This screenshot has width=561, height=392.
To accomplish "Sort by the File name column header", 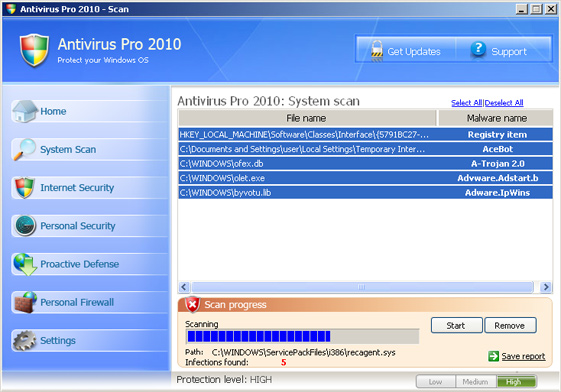I will (307, 118).
